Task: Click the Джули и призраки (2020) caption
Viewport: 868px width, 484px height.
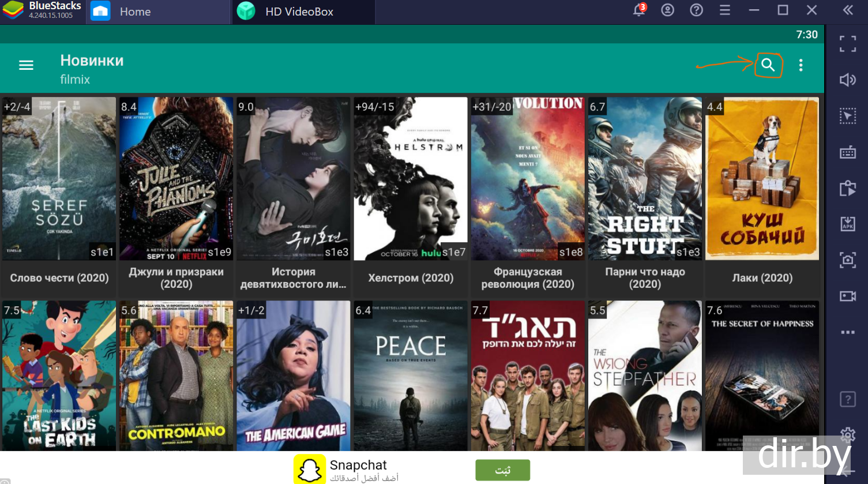Action: click(176, 278)
